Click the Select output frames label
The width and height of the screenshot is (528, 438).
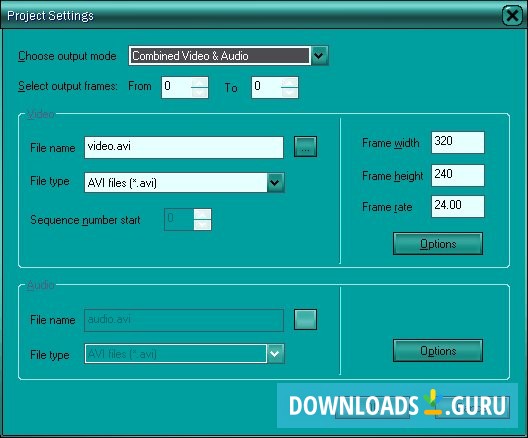pyautogui.click(x=68, y=86)
